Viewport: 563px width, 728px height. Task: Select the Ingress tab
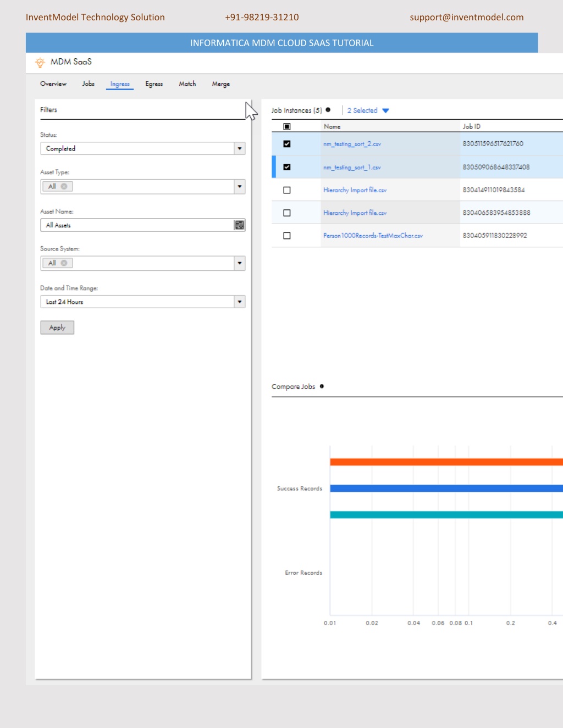tap(120, 84)
